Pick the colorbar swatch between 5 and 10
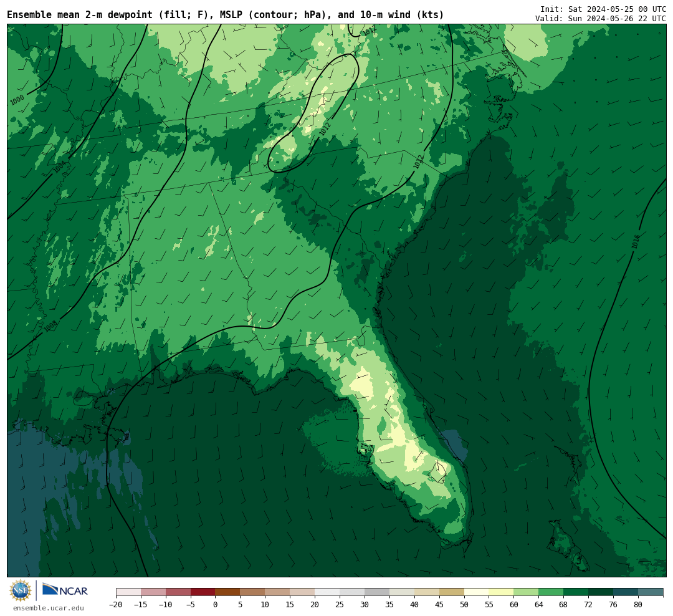 253,592
